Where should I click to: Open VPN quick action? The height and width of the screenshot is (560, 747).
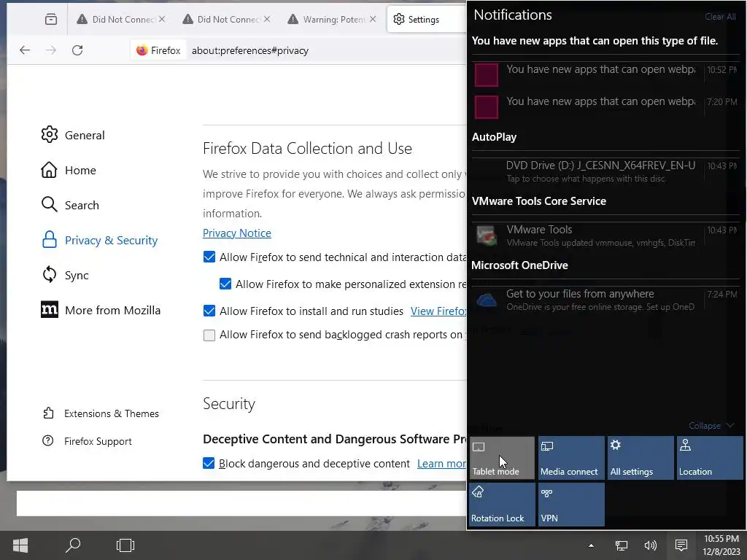(570, 505)
